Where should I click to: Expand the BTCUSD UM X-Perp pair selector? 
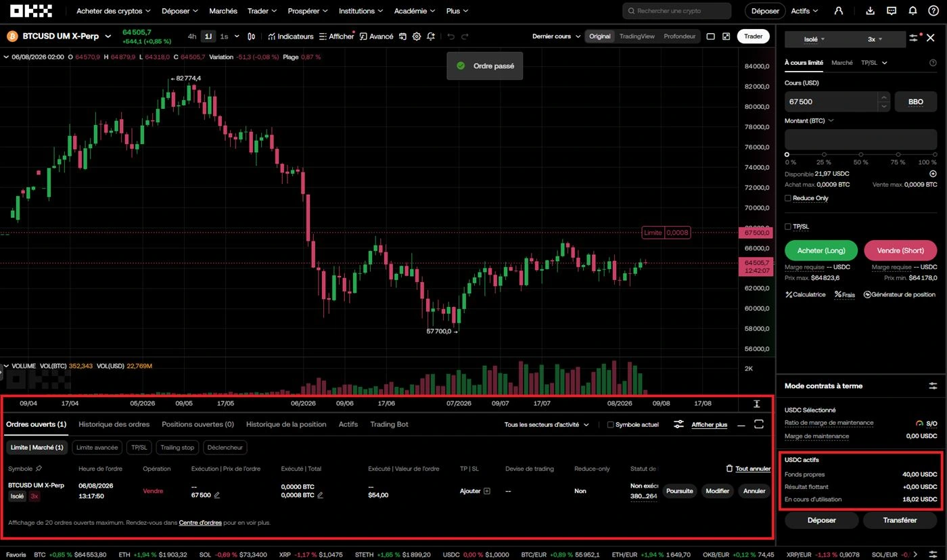pos(108,37)
